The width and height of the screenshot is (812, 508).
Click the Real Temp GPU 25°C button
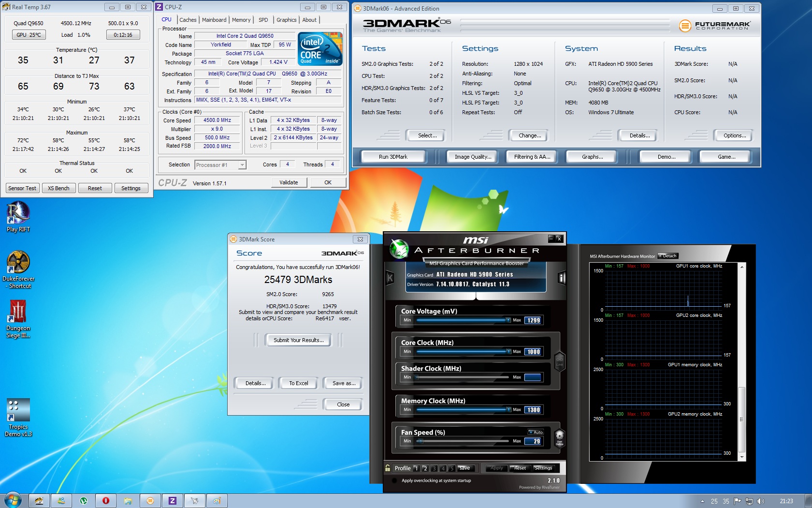click(x=29, y=35)
